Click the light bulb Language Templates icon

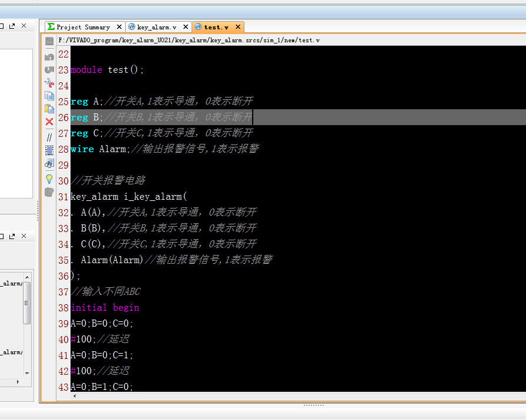pos(49,178)
